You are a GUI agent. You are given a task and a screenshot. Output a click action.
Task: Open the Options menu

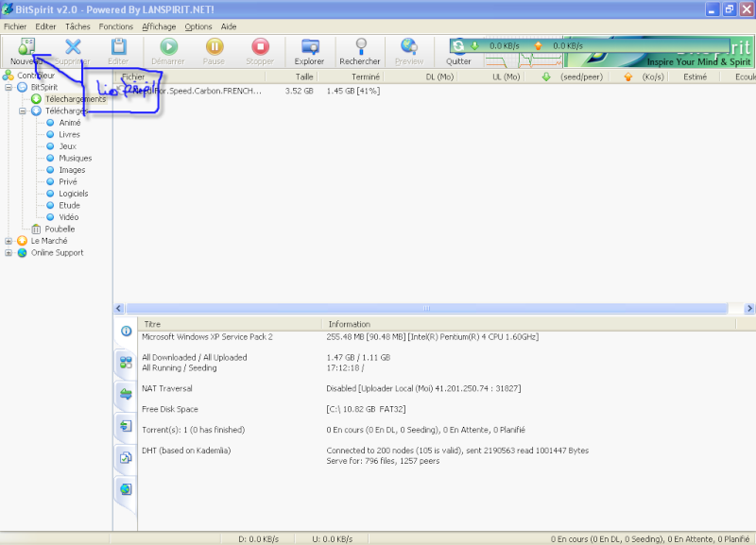click(198, 26)
